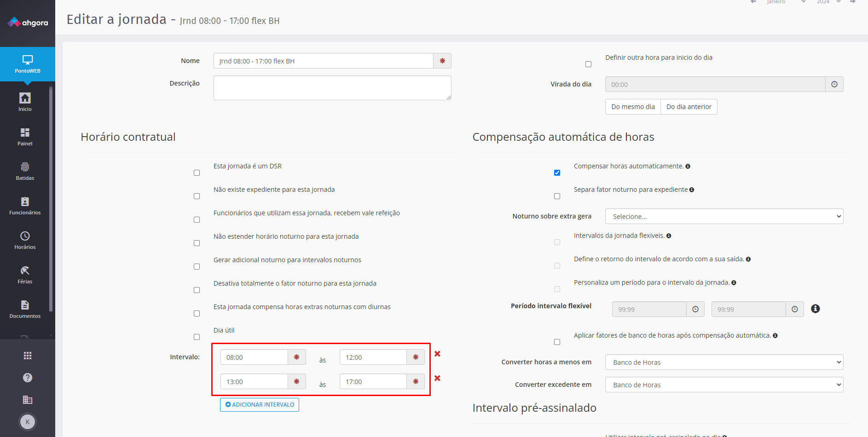This screenshot has width=868, height=437.
Task: Open Batidas fingerprint menu
Action: (25, 171)
